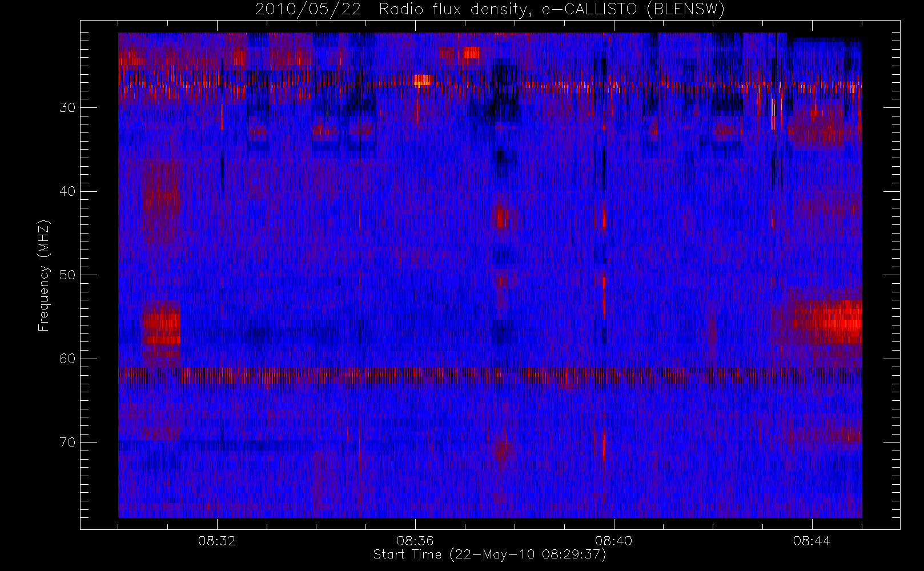The height and width of the screenshot is (571, 924).
Task: Select the 'Frequency (MHZ)' y-axis label
Action: coord(44,275)
